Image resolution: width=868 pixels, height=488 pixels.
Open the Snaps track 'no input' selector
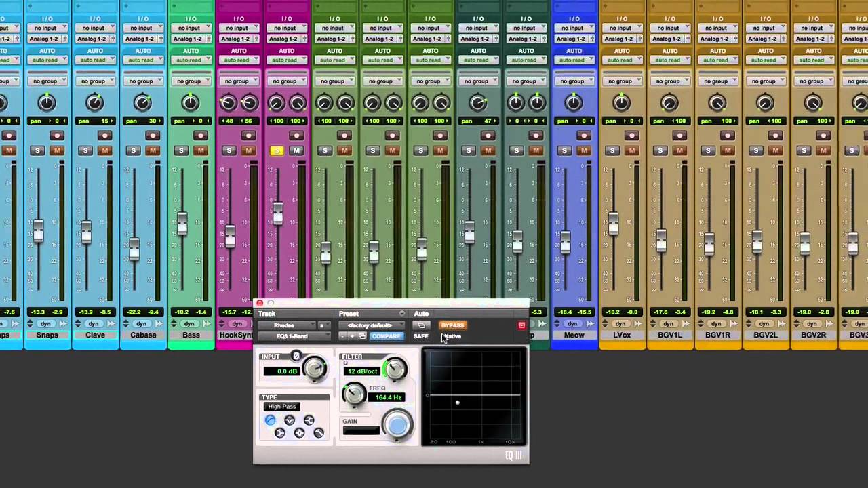pyautogui.click(x=47, y=28)
